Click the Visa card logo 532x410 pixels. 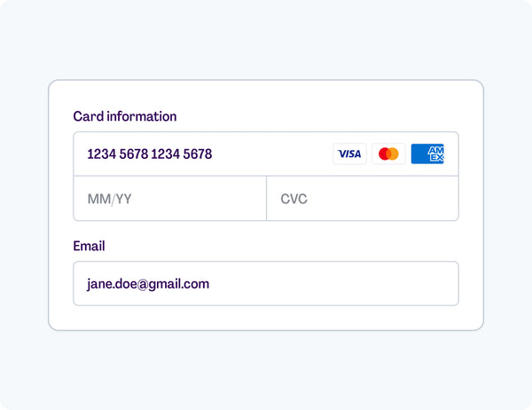[349, 154]
